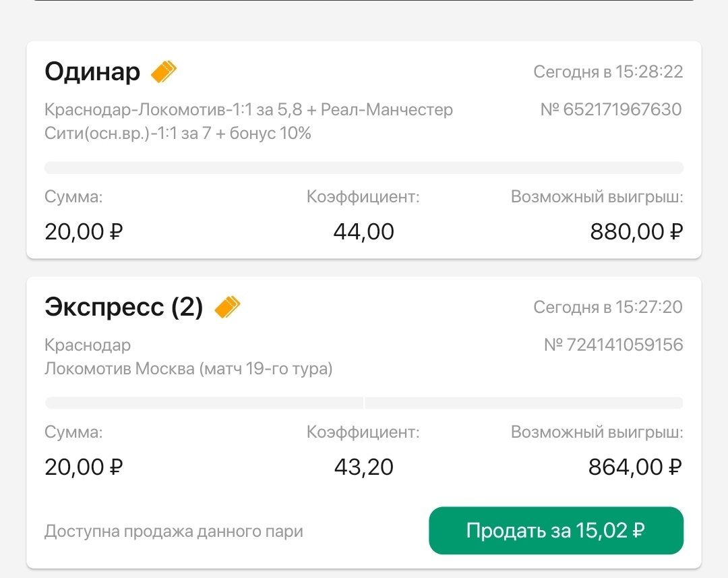Click the Одинар bet progress bar
728x578 pixels.
(364, 168)
